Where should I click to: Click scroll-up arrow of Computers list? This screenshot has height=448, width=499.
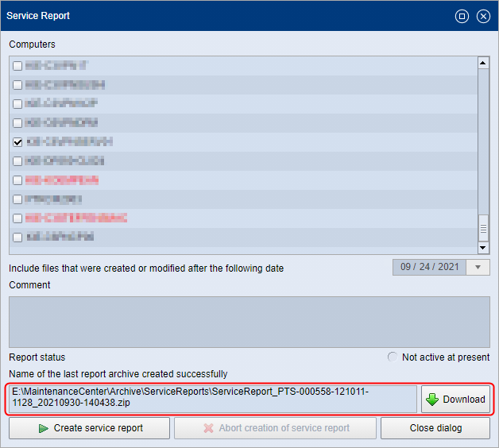coord(482,63)
